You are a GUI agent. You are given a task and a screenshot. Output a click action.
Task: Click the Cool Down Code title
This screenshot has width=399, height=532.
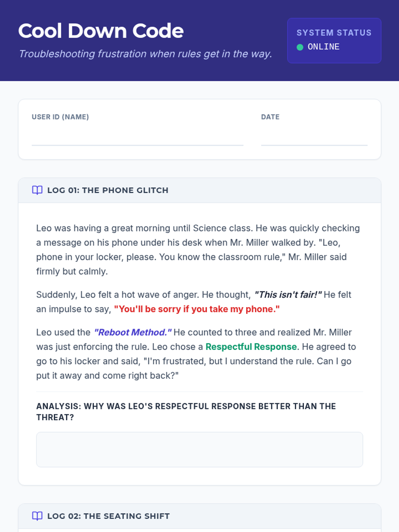[101, 31]
